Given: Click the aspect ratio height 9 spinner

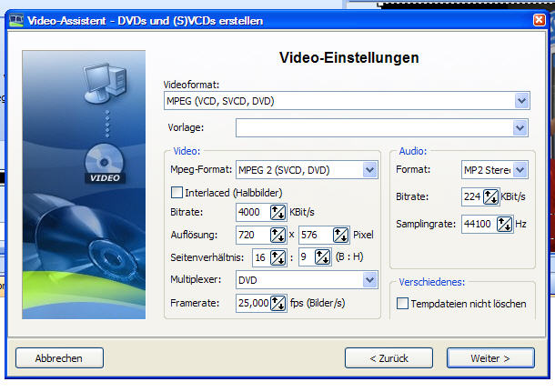Looking at the screenshot, I should tap(323, 257).
